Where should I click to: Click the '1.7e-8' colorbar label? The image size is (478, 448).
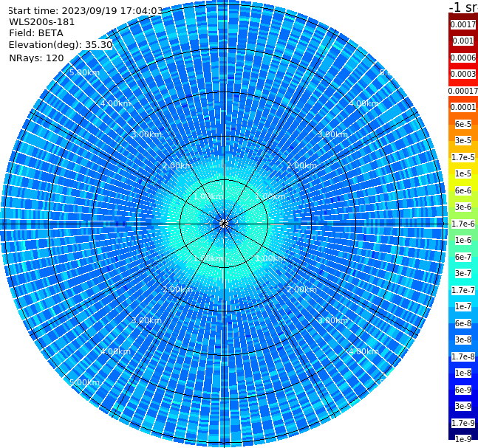coord(463,356)
